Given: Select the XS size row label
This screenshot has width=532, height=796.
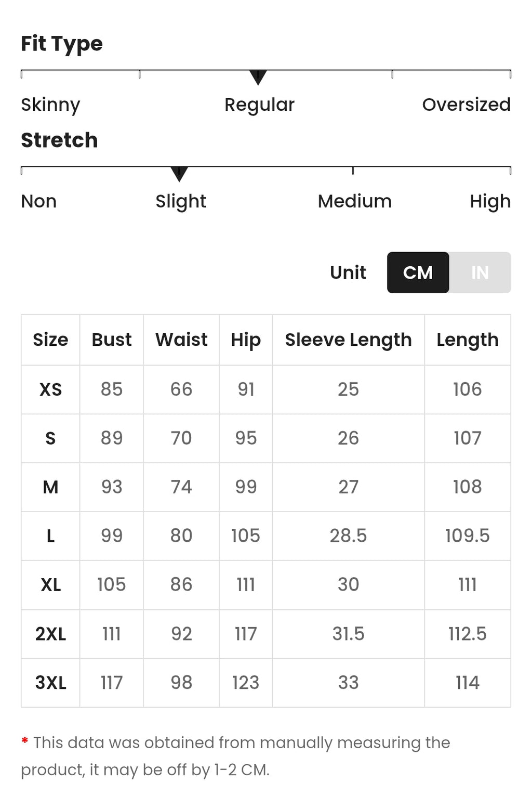Looking at the screenshot, I should click(x=50, y=389).
